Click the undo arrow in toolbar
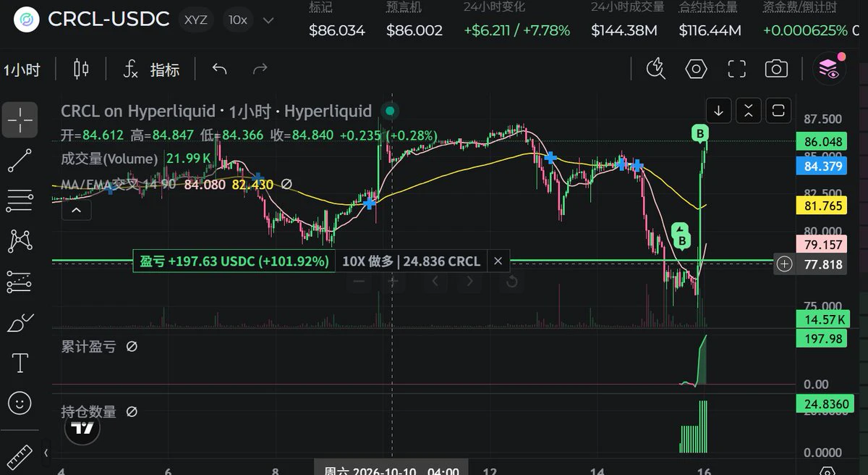The width and height of the screenshot is (868, 475). tap(219, 70)
